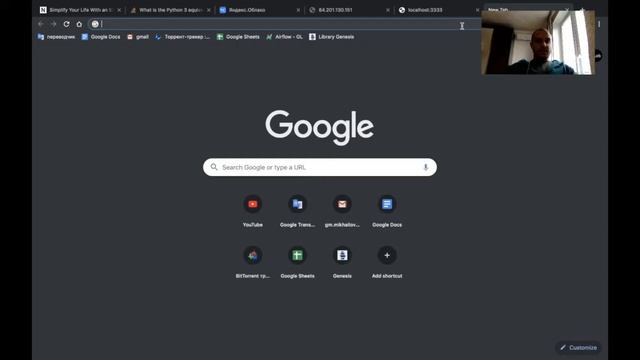
Task: Start voice search with the microphone icon
Action: 425,167
